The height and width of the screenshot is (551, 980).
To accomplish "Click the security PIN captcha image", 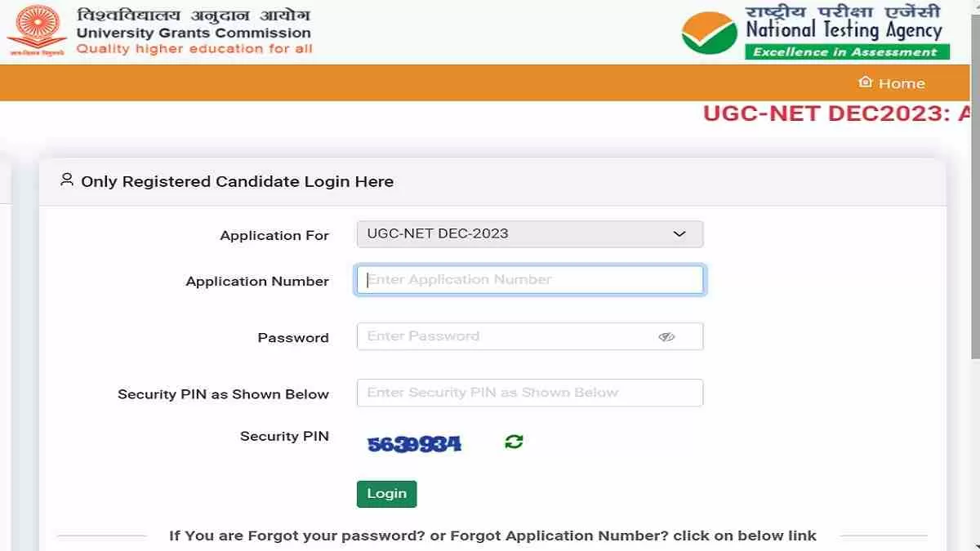I will (x=414, y=444).
